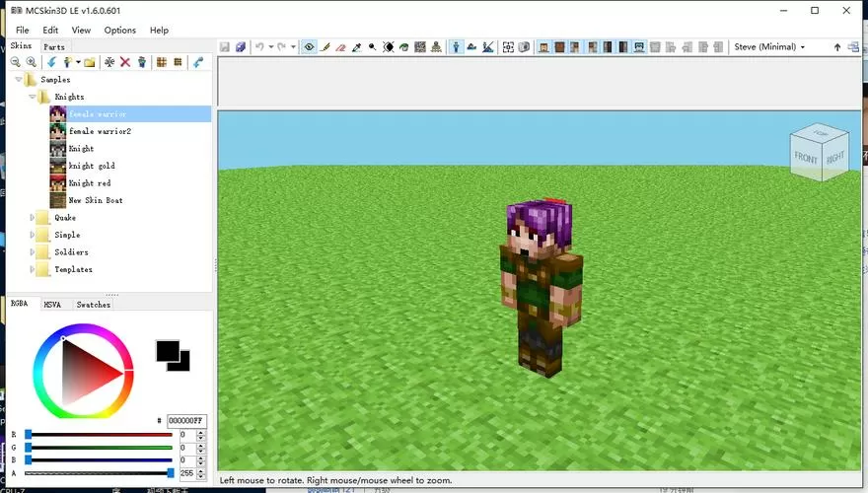868x493 pixels.
Task: Click the Undo arrow
Action: click(259, 47)
